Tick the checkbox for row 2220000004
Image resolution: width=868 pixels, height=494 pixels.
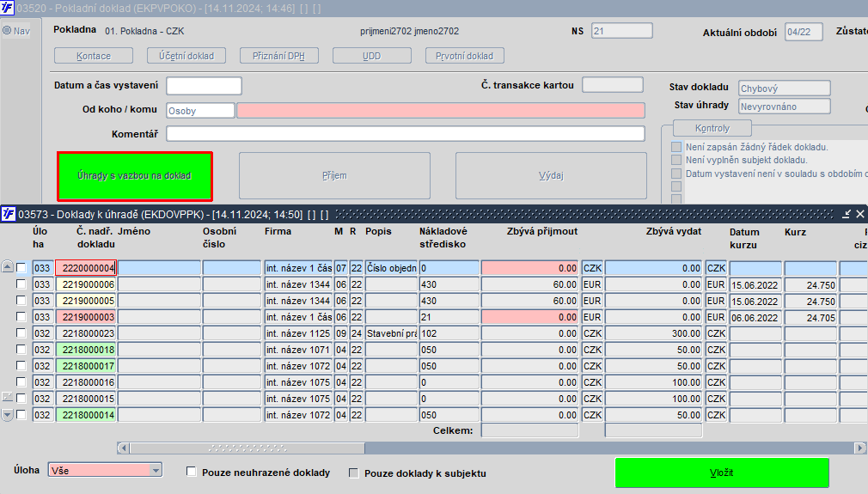pos(21,268)
